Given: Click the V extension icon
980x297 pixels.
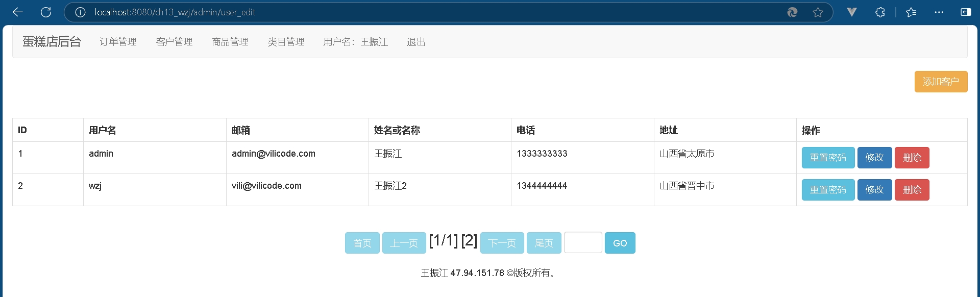Looking at the screenshot, I should coord(851,12).
